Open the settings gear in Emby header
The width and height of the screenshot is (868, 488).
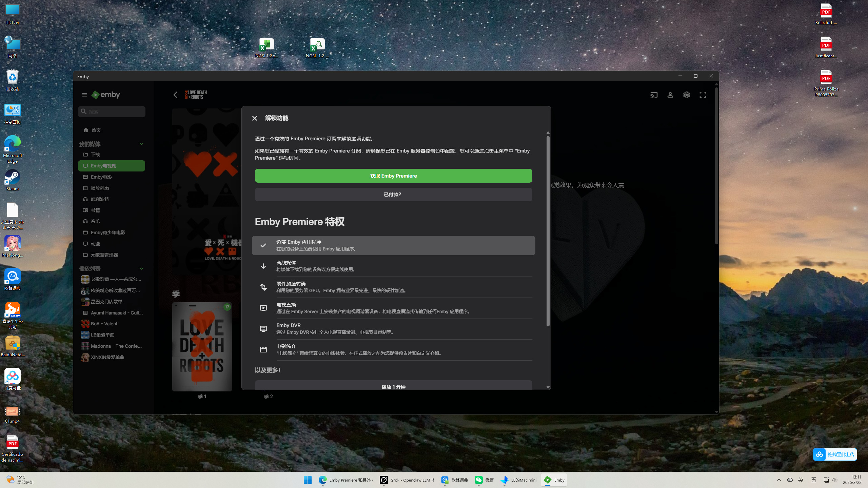686,95
